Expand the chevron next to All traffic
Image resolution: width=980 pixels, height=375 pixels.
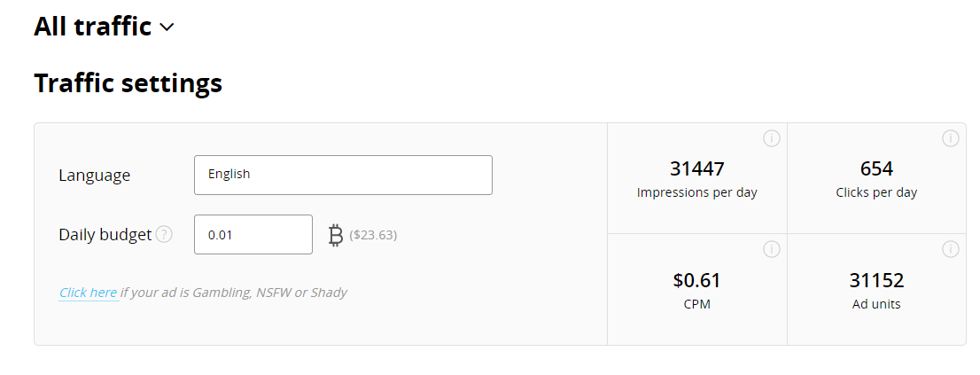(167, 27)
